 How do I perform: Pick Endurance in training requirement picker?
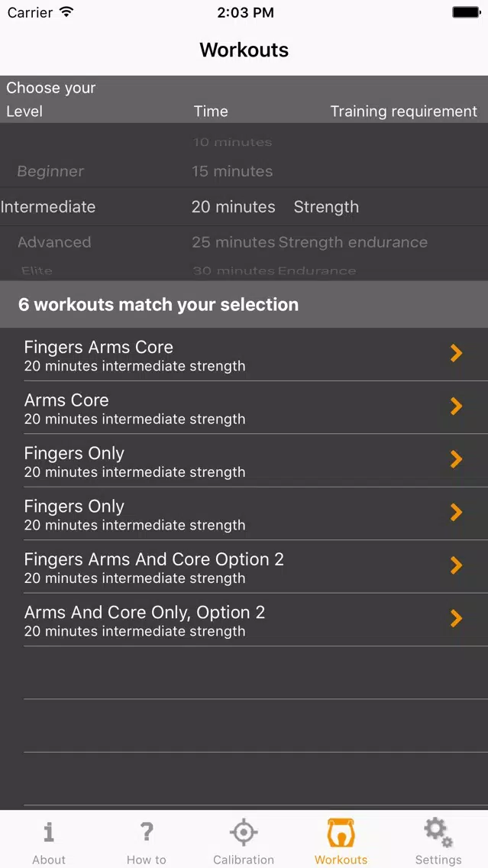click(316, 270)
